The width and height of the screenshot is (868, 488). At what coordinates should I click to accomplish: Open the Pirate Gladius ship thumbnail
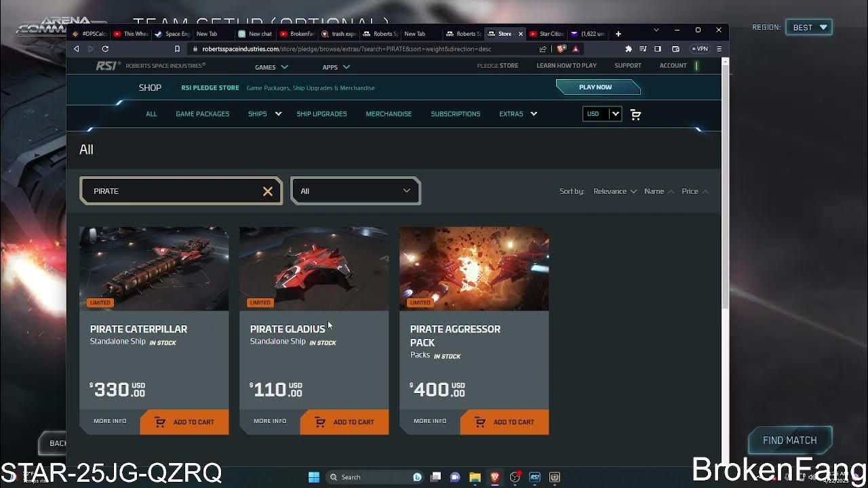(x=314, y=268)
